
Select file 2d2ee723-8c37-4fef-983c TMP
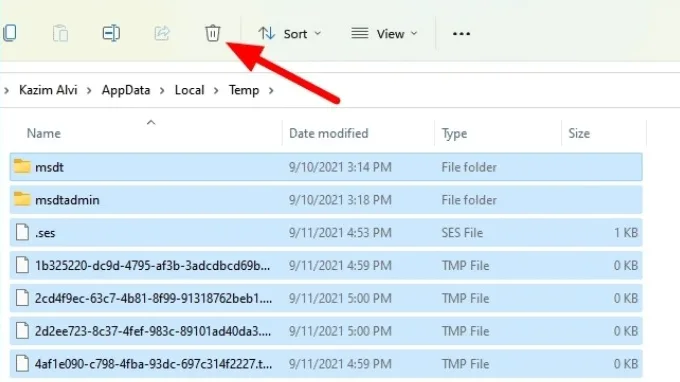(153, 331)
